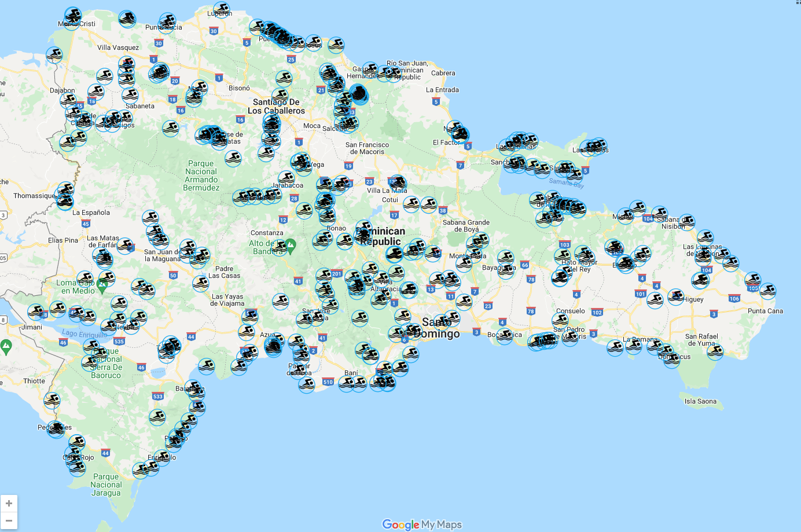Select the La Entrada label
The width and height of the screenshot is (801, 532).
pyautogui.click(x=442, y=90)
